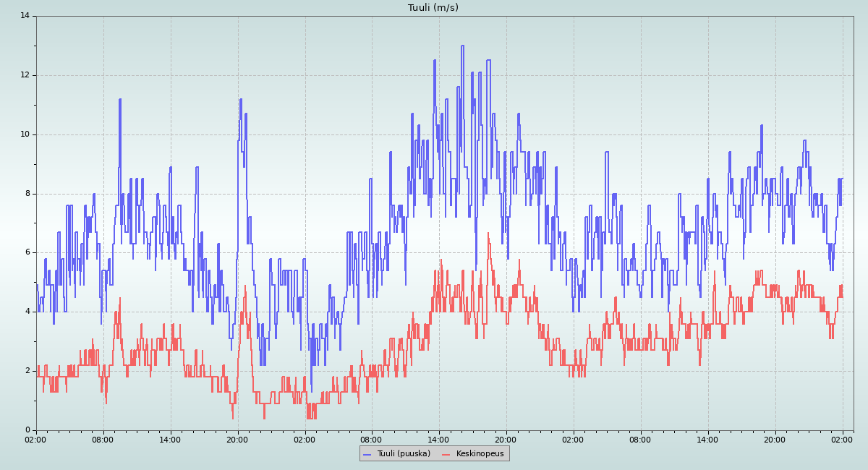Click the red line swatch in legend
Screen dimensions: 868x470
tap(446, 454)
